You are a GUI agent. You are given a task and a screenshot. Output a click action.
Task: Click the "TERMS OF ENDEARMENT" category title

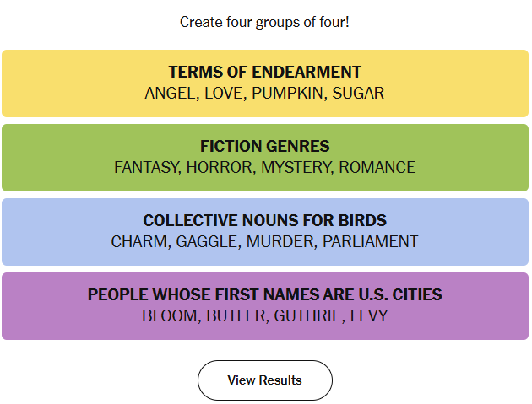(x=264, y=73)
